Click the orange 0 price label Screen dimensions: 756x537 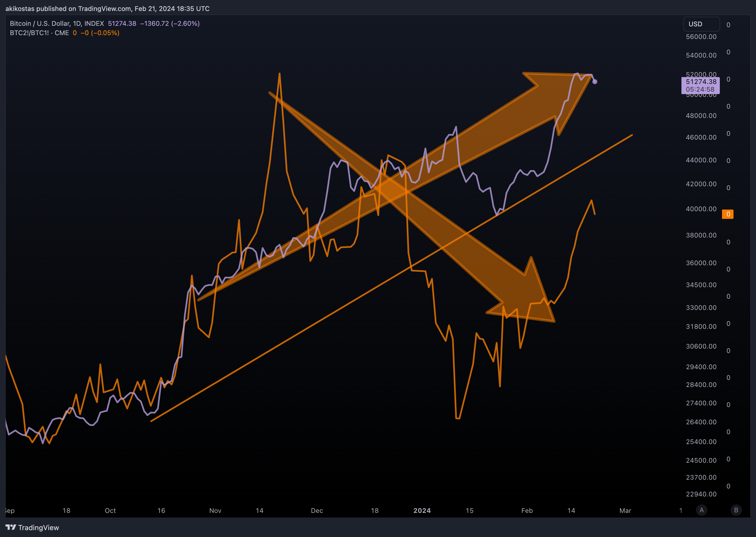727,214
